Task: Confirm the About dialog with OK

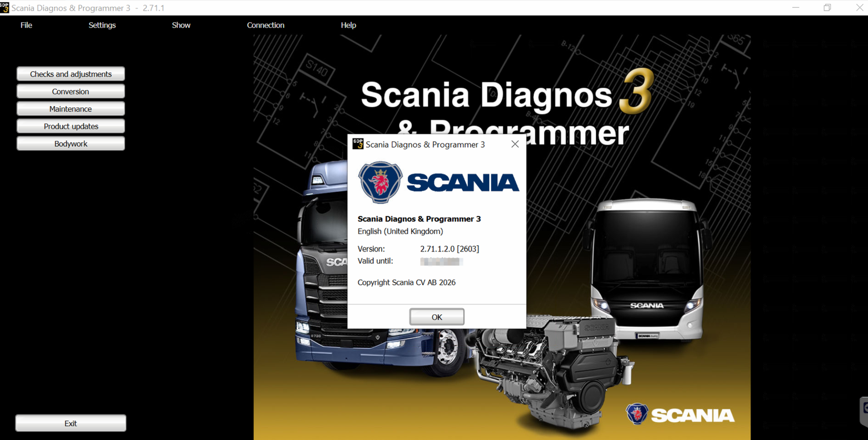Action: click(x=437, y=317)
